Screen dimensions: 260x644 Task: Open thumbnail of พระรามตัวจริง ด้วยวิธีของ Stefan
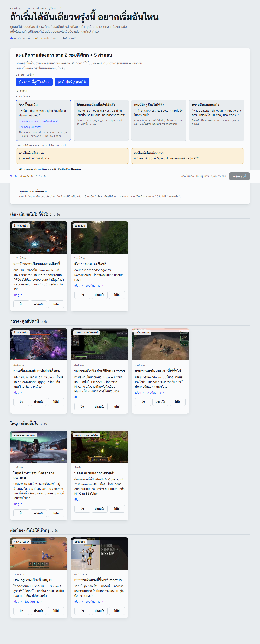click(100, 344)
